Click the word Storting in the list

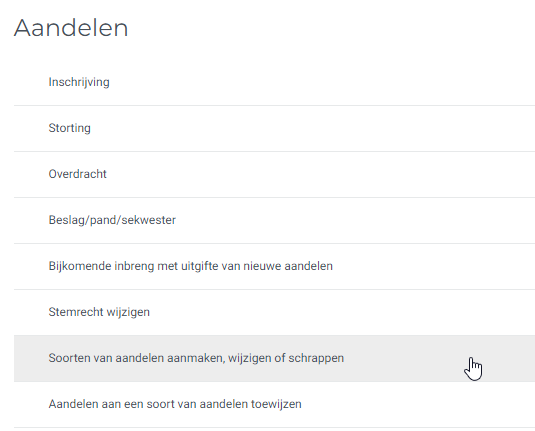(x=70, y=128)
